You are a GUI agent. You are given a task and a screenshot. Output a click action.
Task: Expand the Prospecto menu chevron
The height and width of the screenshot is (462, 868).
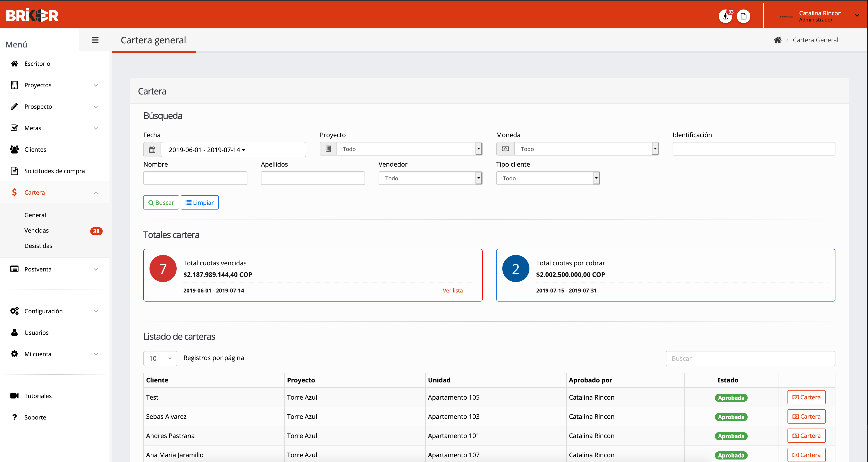coord(96,107)
